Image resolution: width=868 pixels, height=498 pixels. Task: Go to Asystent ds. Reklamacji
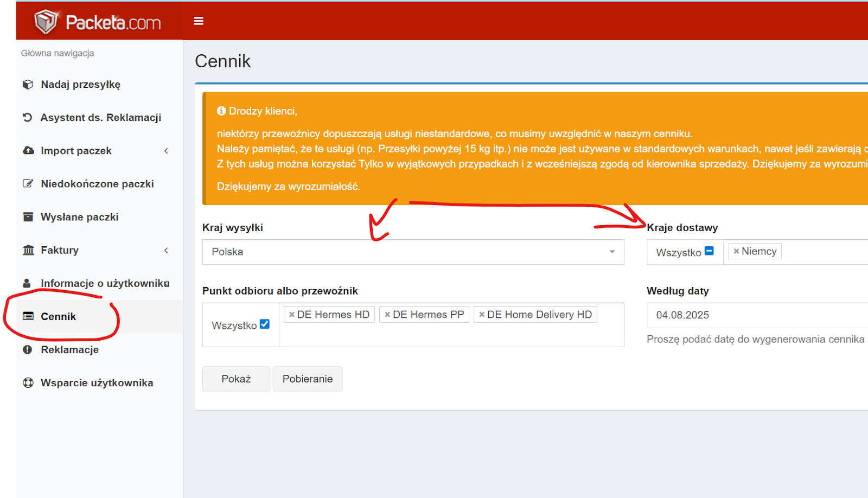pyautogui.click(x=100, y=118)
